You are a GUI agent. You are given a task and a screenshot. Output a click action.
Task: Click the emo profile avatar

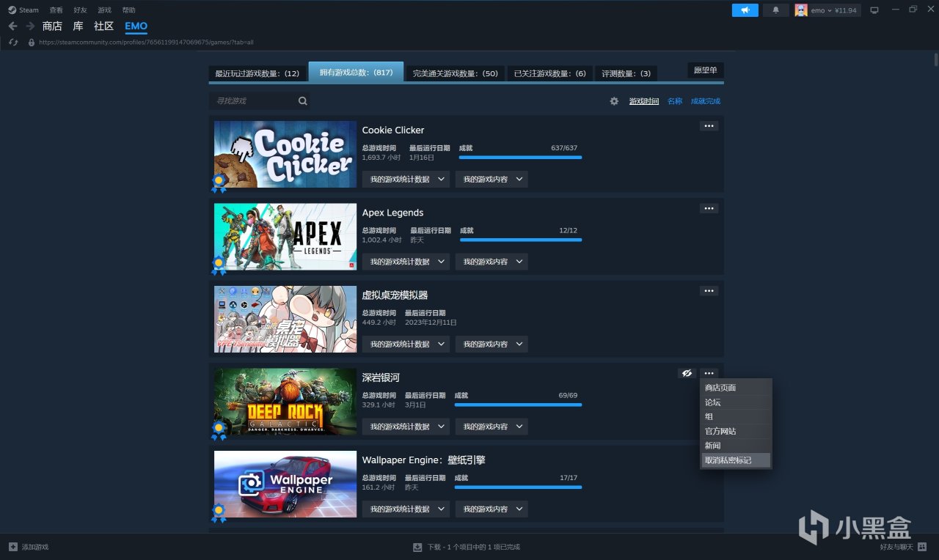[801, 10]
